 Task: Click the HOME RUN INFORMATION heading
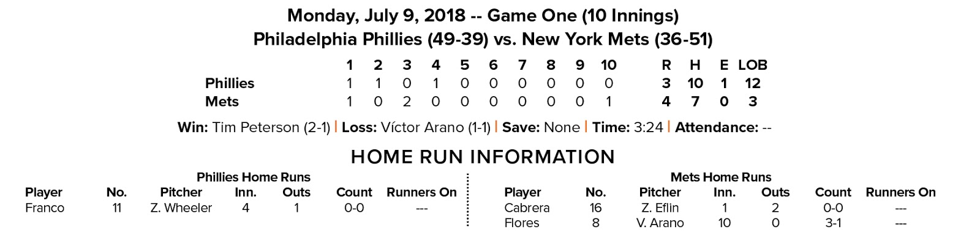tap(483, 157)
